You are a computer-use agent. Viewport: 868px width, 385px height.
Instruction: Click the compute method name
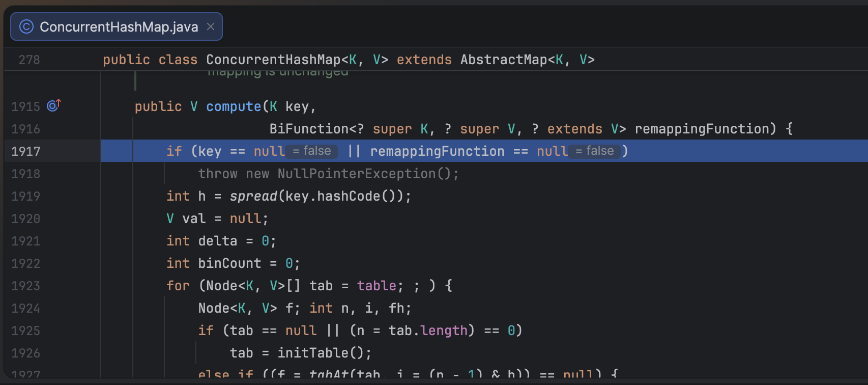[x=234, y=106]
